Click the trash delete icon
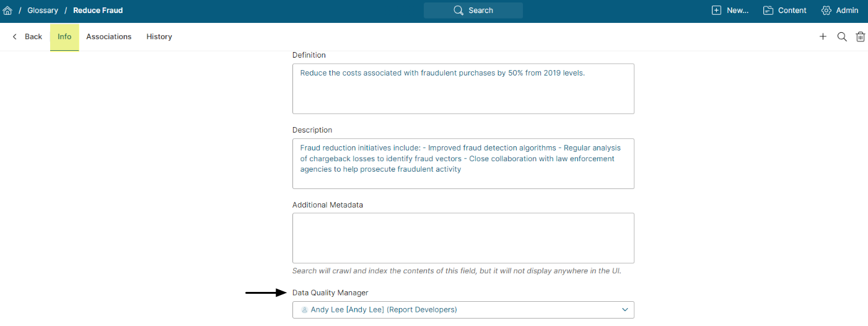The height and width of the screenshot is (326, 868). point(860,37)
